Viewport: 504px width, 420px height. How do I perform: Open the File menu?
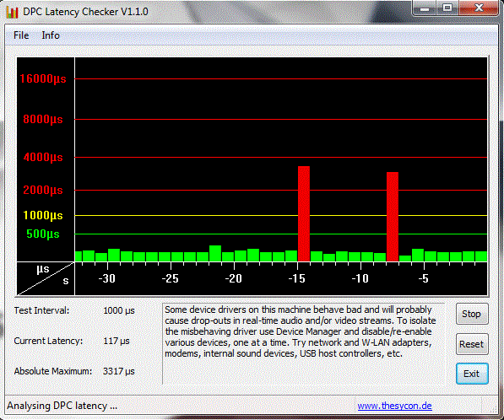(21, 35)
